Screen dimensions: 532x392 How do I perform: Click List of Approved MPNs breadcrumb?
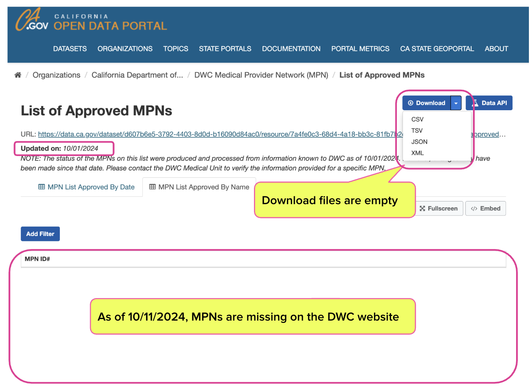(382, 75)
